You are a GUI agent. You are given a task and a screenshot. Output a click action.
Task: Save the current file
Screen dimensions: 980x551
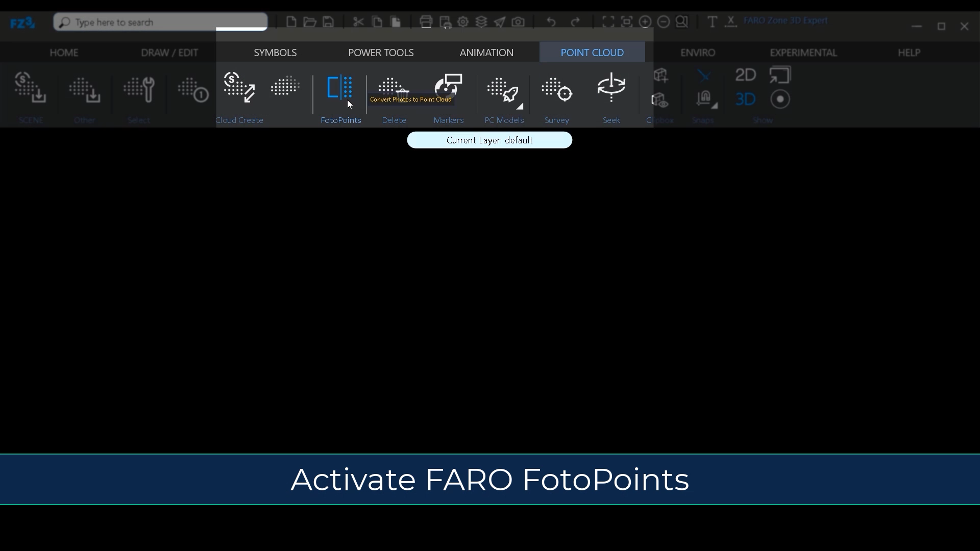coord(328,22)
